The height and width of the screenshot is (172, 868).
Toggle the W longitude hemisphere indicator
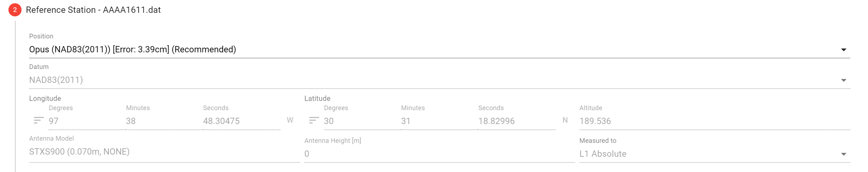pyautogui.click(x=290, y=120)
